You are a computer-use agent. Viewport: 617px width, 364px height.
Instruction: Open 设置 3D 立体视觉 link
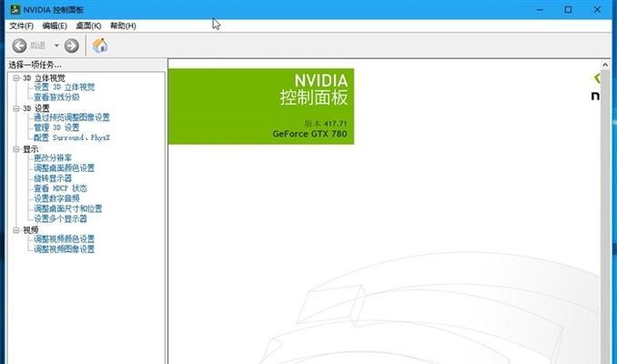[x=64, y=87]
